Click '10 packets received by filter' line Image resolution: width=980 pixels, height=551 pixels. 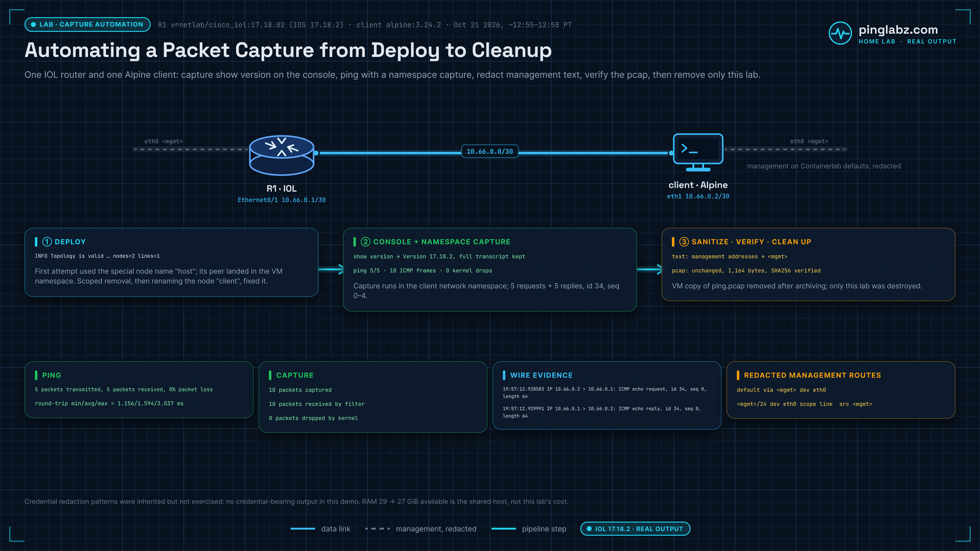click(317, 404)
